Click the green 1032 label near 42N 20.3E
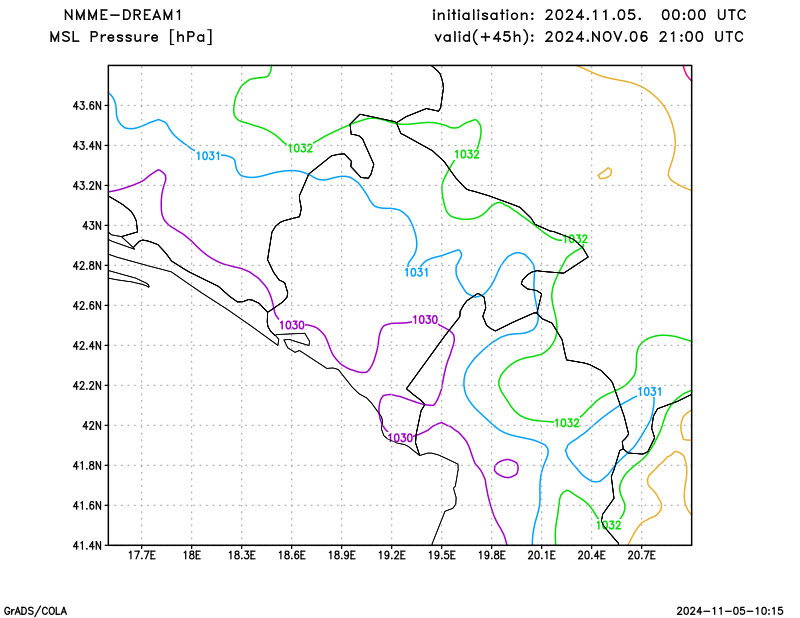The width and height of the screenshot is (800, 618). tap(567, 423)
